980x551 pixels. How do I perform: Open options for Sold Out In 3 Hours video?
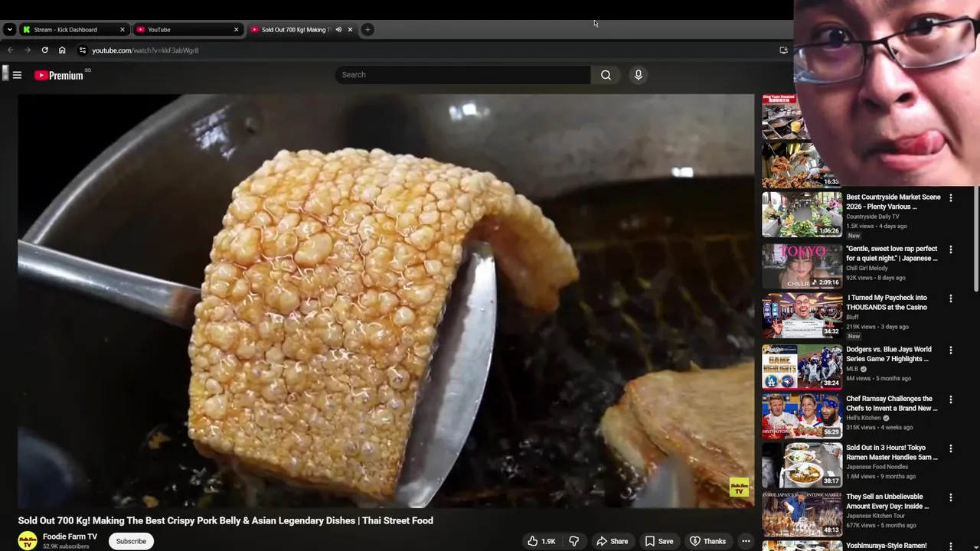click(951, 448)
